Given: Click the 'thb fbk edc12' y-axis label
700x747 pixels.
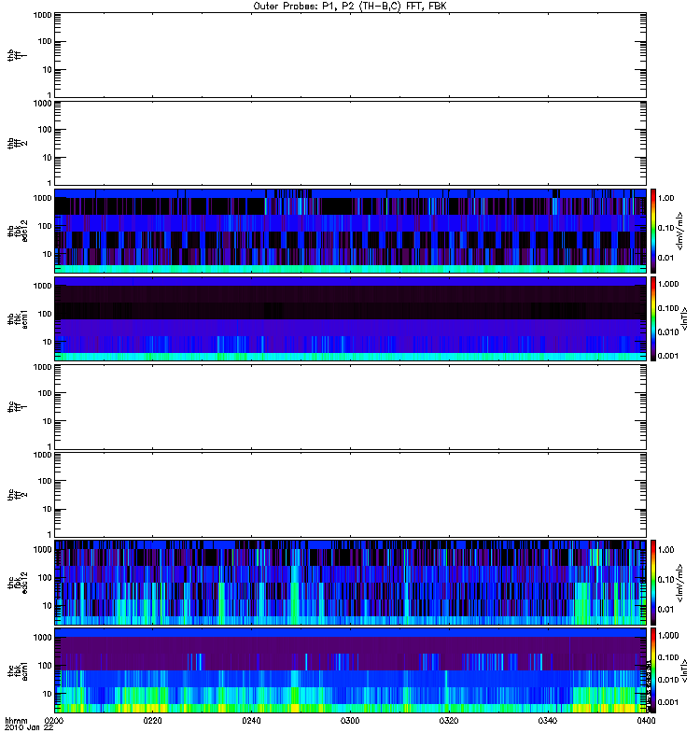Looking at the screenshot, I should (x=17, y=231).
